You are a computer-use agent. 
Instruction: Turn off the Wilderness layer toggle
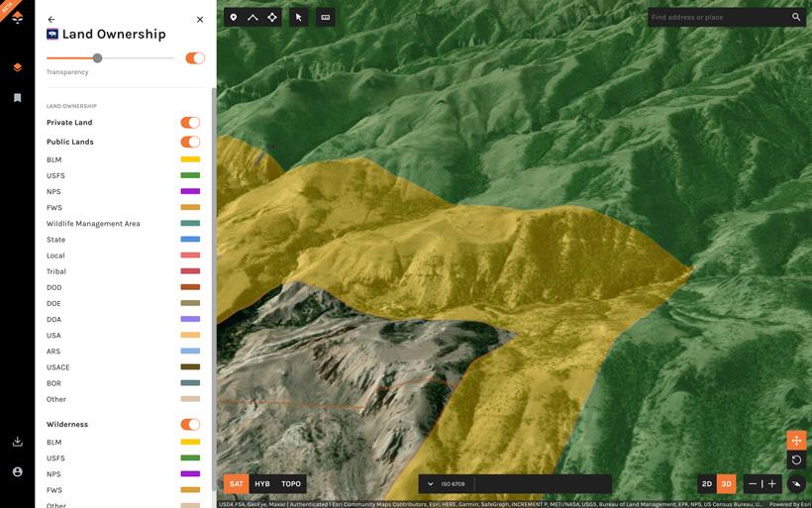click(x=190, y=425)
